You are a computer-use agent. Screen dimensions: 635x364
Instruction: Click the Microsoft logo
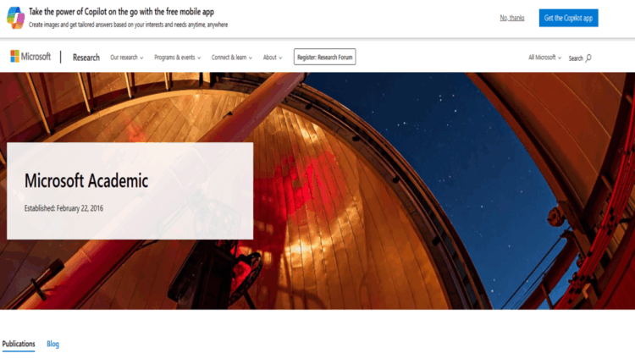30,57
